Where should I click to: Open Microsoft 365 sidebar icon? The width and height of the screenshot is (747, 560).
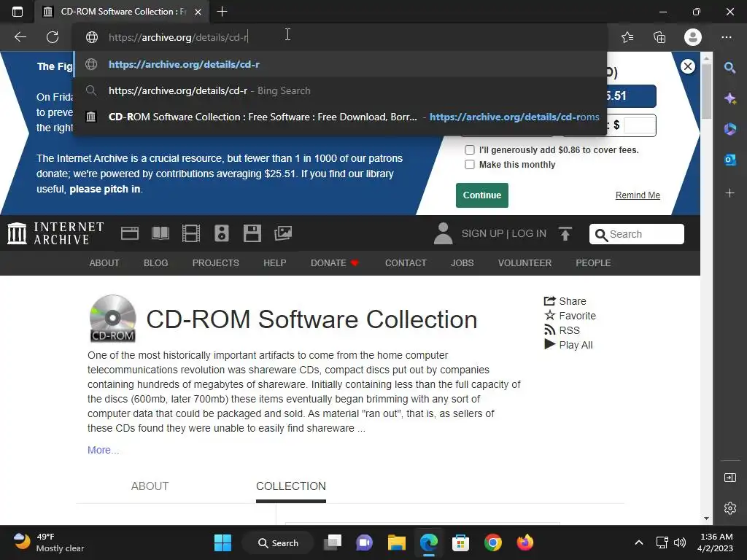pyautogui.click(x=729, y=129)
